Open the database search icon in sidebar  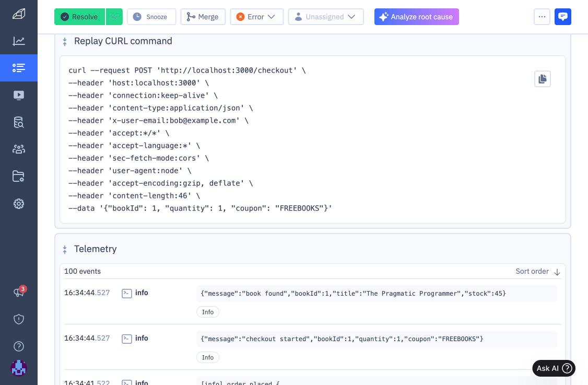tap(19, 122)
